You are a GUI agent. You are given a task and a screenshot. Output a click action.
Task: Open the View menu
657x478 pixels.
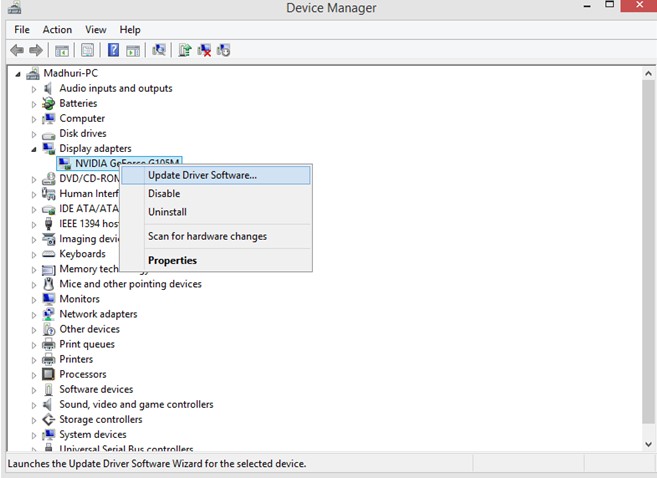point(96,30)
